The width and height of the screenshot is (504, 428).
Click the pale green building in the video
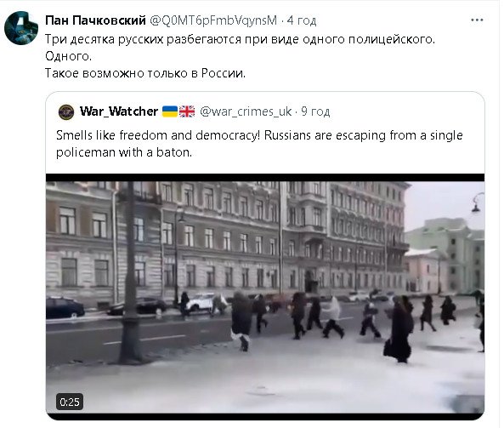click(449, 254)
